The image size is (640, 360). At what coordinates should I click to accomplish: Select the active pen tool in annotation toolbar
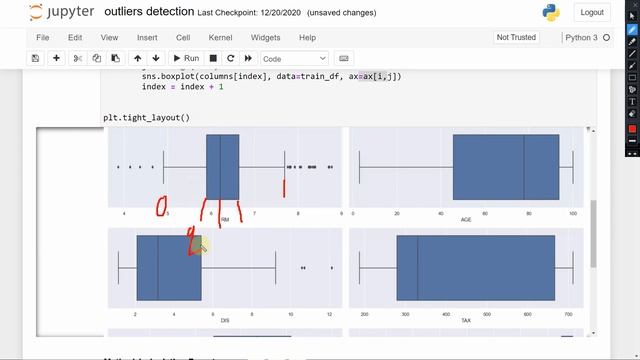[x=632, y=29]
